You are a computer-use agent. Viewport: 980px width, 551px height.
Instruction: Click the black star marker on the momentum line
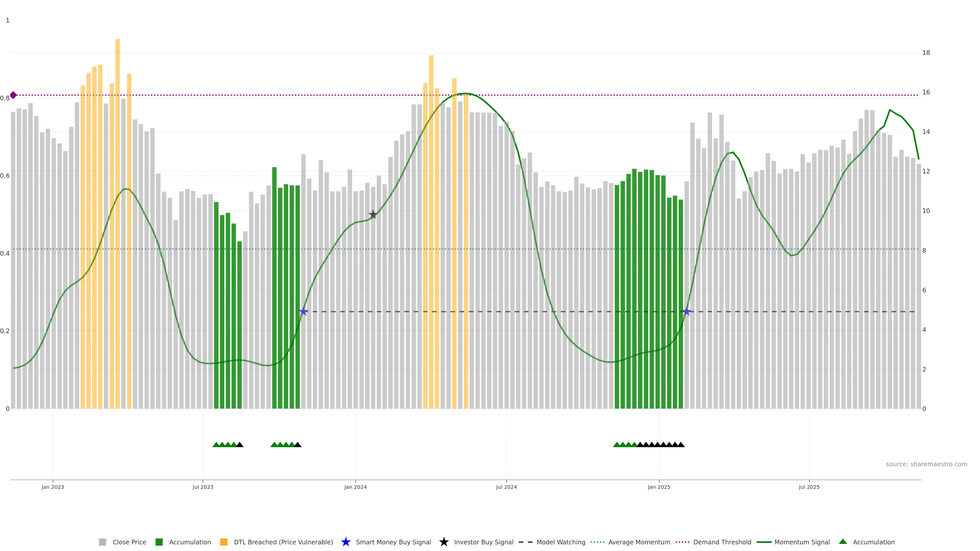[373, 215]
